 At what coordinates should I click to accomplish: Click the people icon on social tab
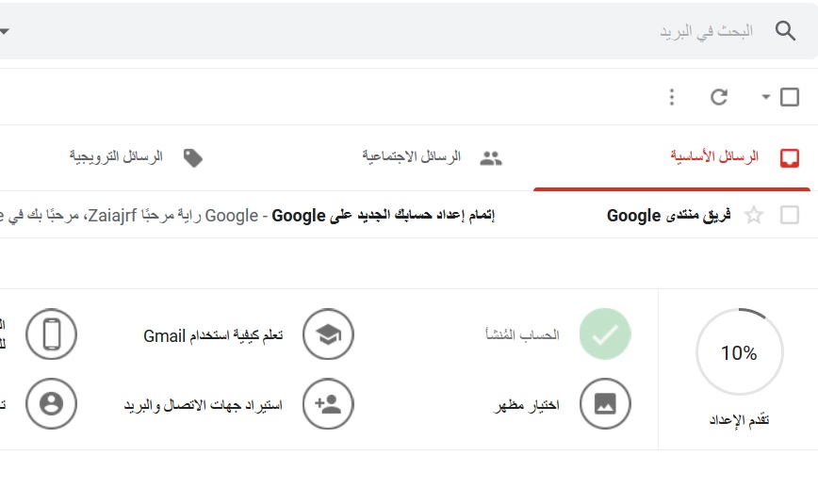click(490, 158)
